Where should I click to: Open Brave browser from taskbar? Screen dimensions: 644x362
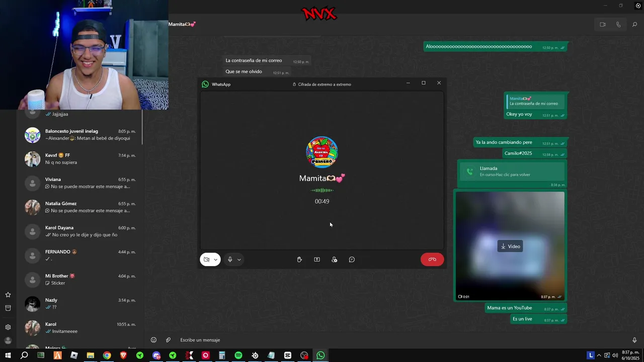[x=124, y=355]
